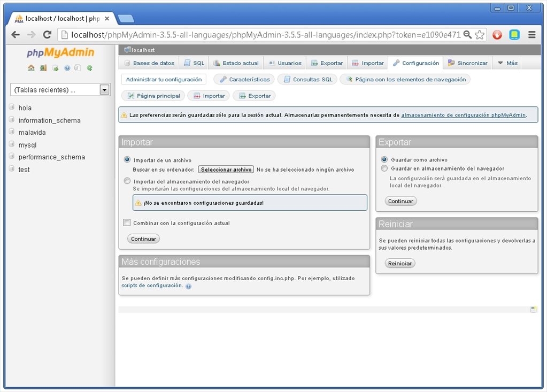Open a new browser tab

(126, 19)
